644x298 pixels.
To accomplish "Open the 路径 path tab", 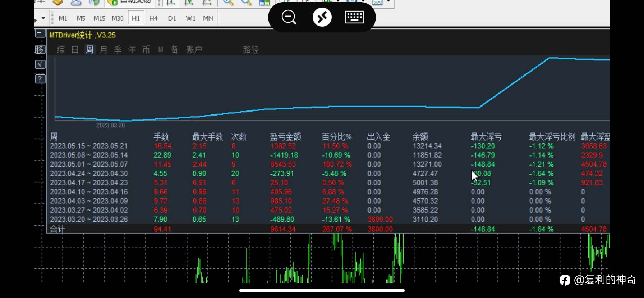I will (251, 49).
